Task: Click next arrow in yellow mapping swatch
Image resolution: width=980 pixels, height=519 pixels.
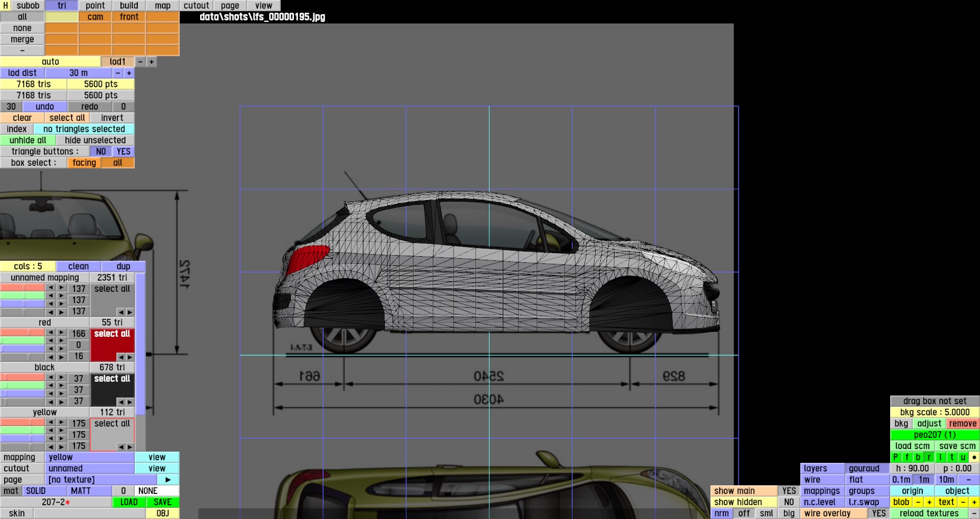Action: coord(130,447)
